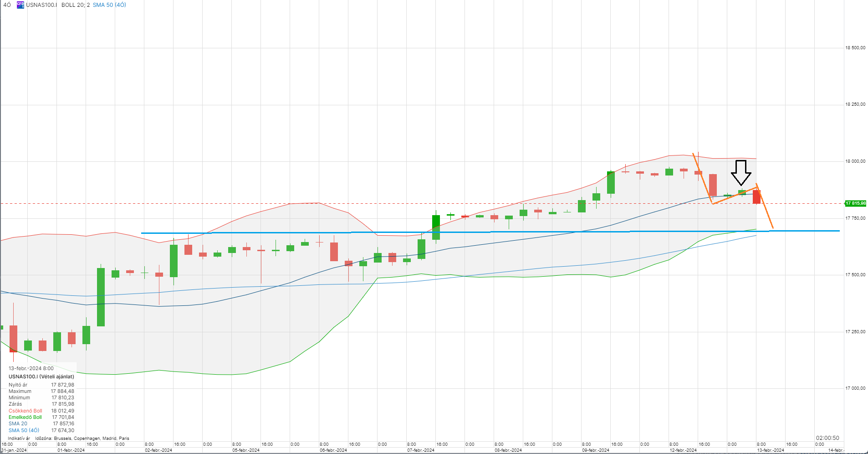Image resolution: width=868 pixels, height=454 pixels.
Task: Open BOLL 20; 2 indicator settings
Action: [x=75, y=5]
